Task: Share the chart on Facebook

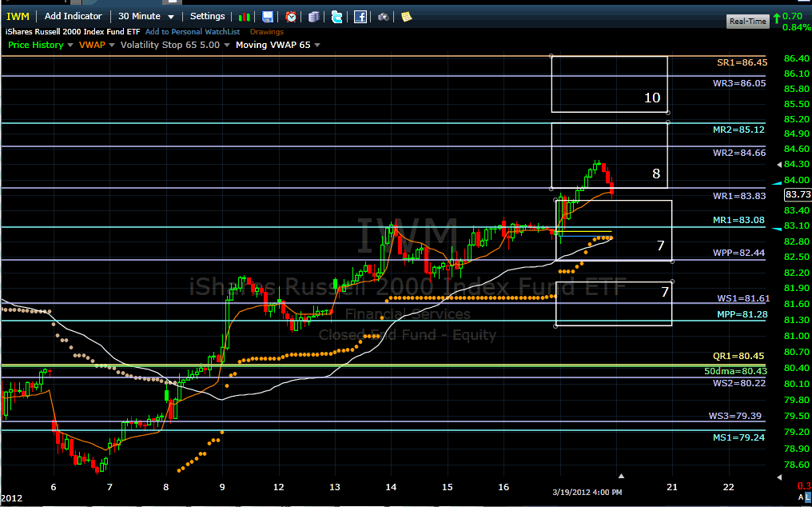Action: click(360, 16)
